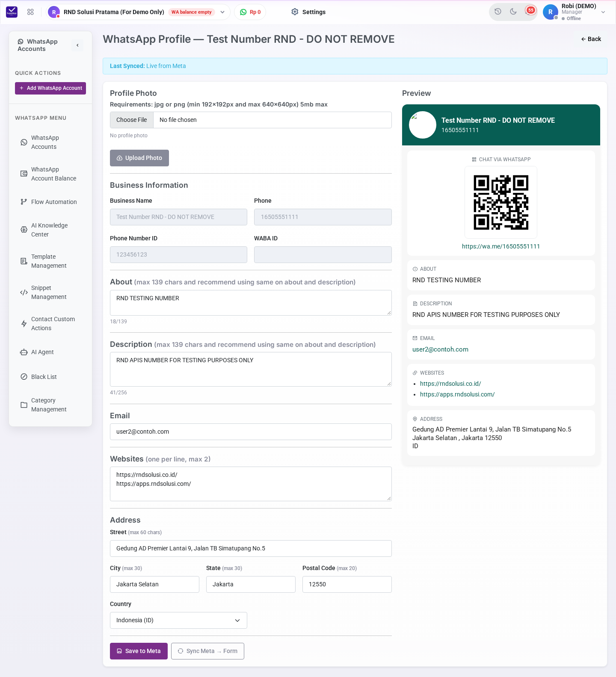Open the WhatsApp balance Rp 0 indicator

(250, 12)
